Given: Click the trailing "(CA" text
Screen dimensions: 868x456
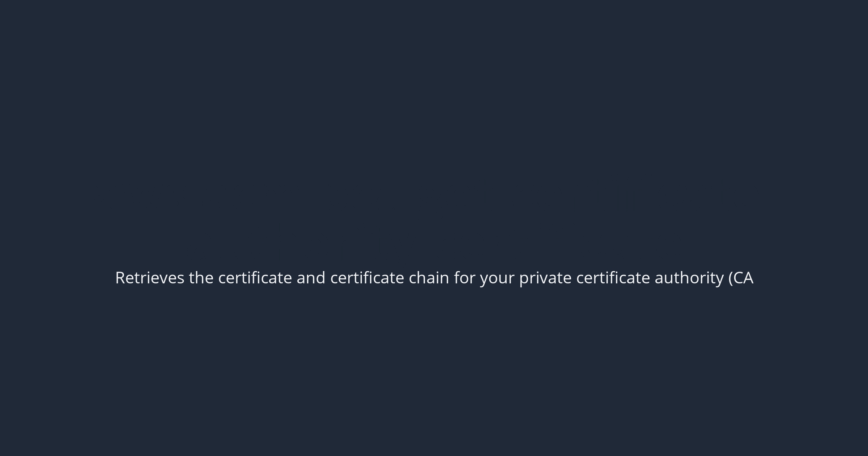Looking at the screenshot, I should pos(741,278).
